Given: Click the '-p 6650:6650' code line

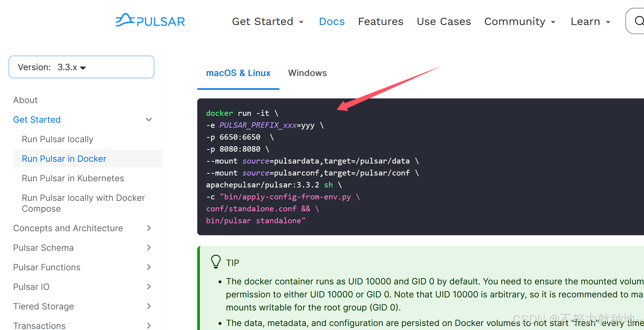Looking at the screenshot, I should [240, 137].
